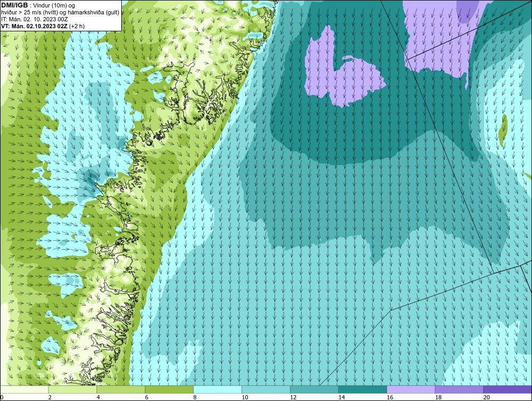Click the 4–6 m/s green legend swatch
532x401 pixels.
click(x=121, y=389)
